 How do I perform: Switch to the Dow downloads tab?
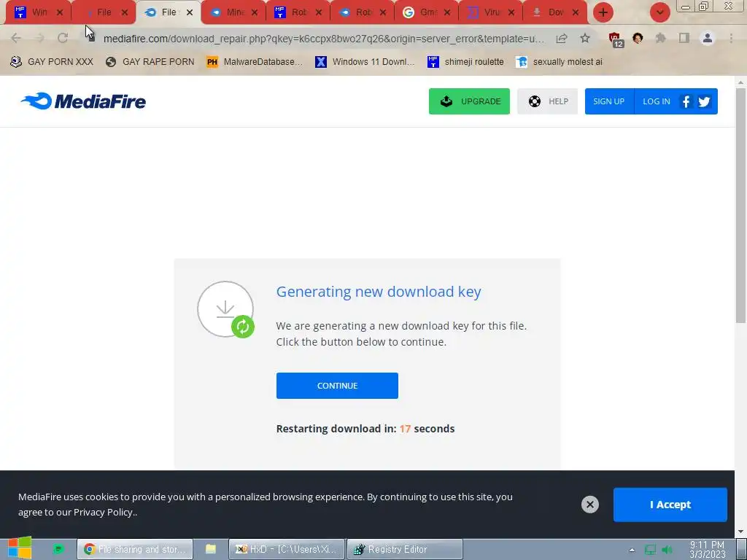555,12
